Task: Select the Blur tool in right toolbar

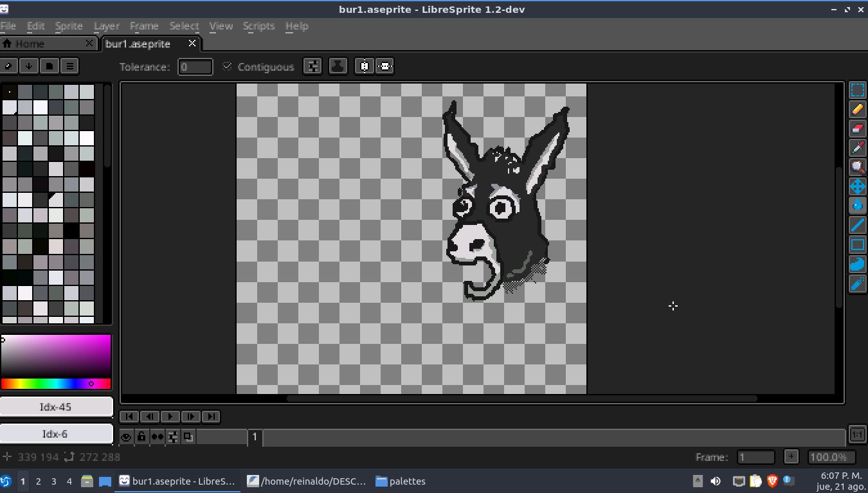Action: 857,283
